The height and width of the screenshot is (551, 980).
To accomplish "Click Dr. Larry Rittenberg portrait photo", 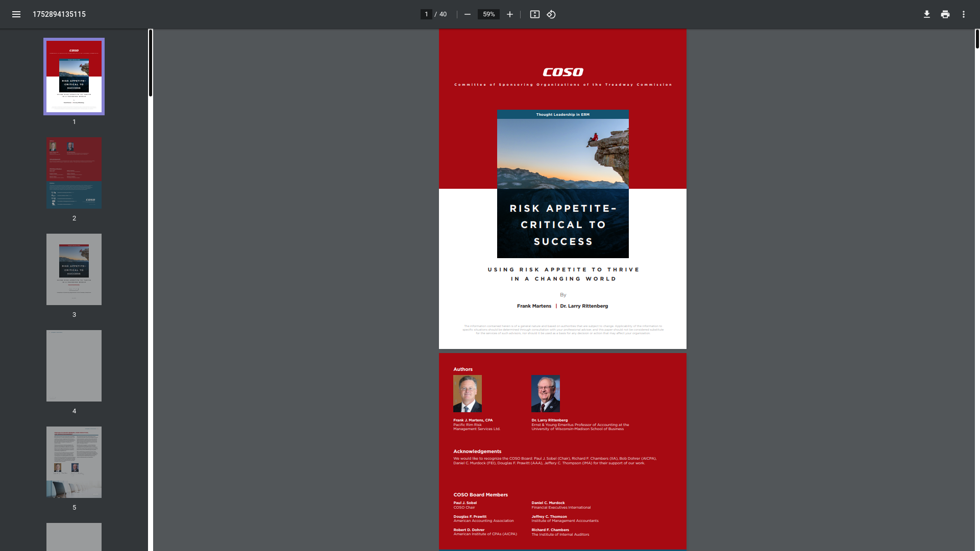I will 546,394.
